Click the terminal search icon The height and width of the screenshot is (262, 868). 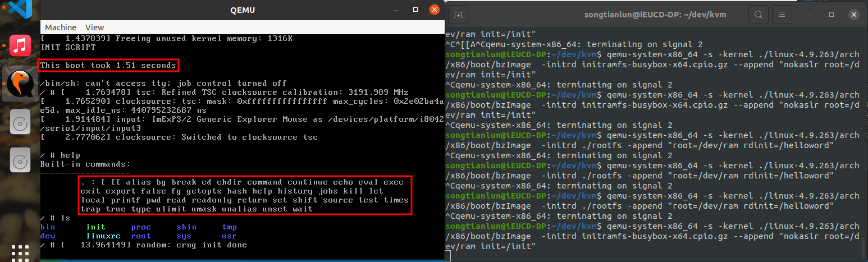(x=759, y=14)
